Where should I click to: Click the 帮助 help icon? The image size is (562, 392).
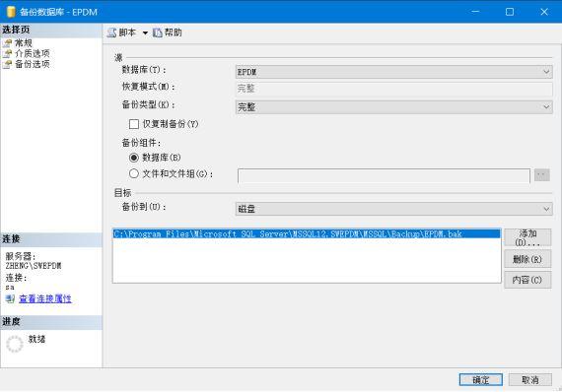158,33
